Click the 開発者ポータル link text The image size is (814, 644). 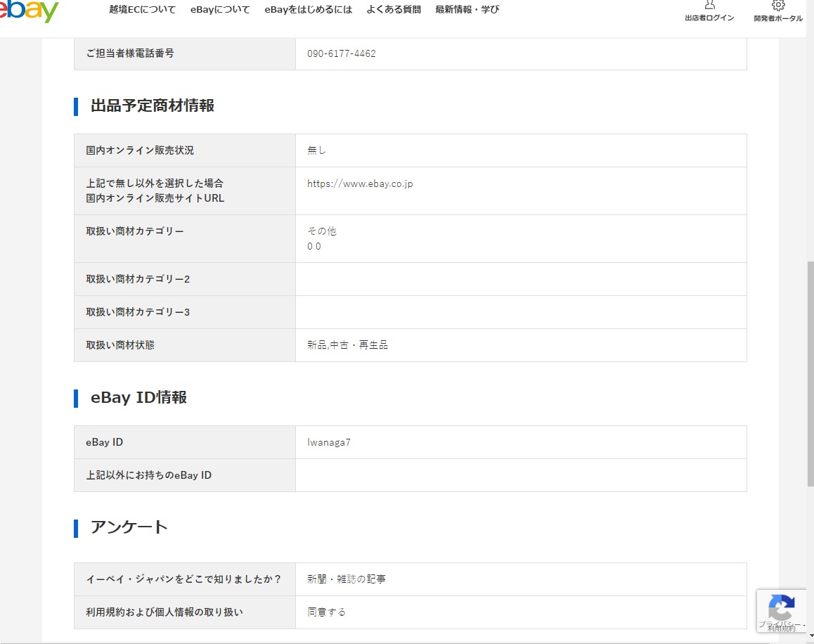[x=777, y=18]
